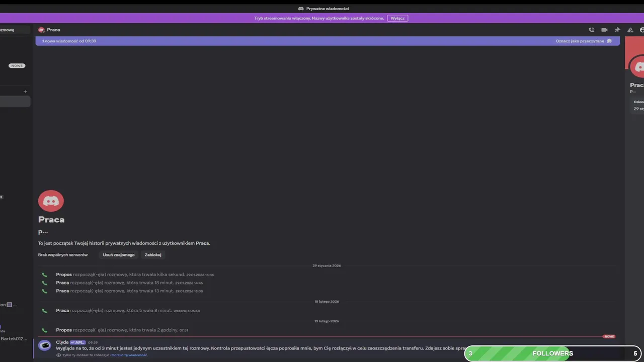Click phone icon of the 8-minute call
This screenshot has height=362, width=644.
(x=44, y=310)
